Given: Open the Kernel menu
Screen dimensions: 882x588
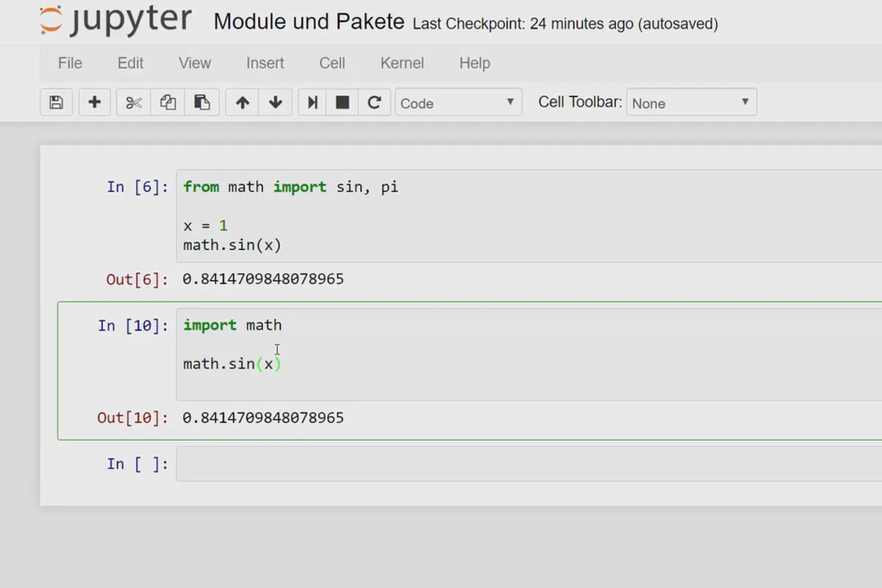Looking at the screenshot, I should pyautogui.click(x=402, y=63).
